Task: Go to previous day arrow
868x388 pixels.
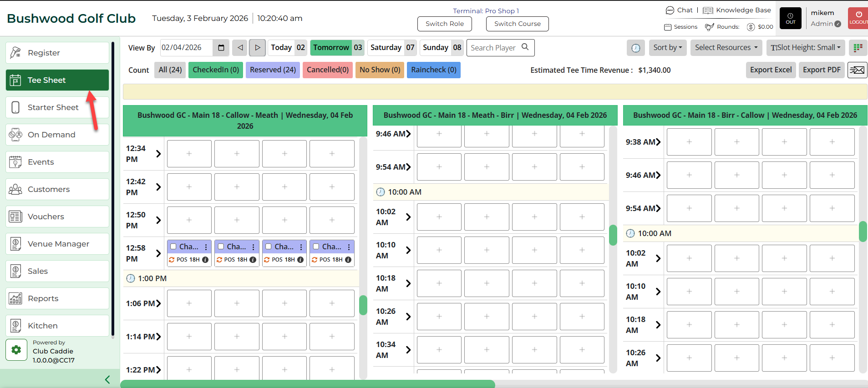Action: [x=240, y=48]
